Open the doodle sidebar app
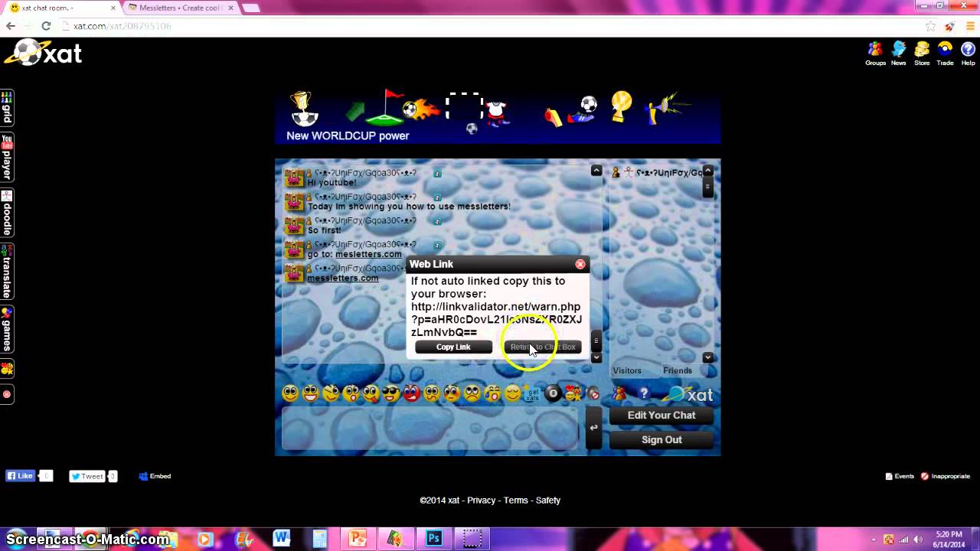The width and height of the screenshot is (980, 551). [x=7, y=213]
